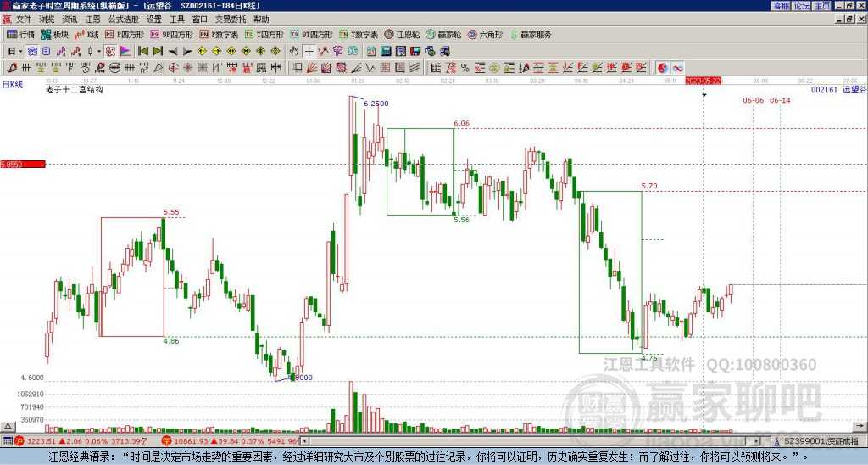Open the 赢家服务 service button

(x=530, y=35)
